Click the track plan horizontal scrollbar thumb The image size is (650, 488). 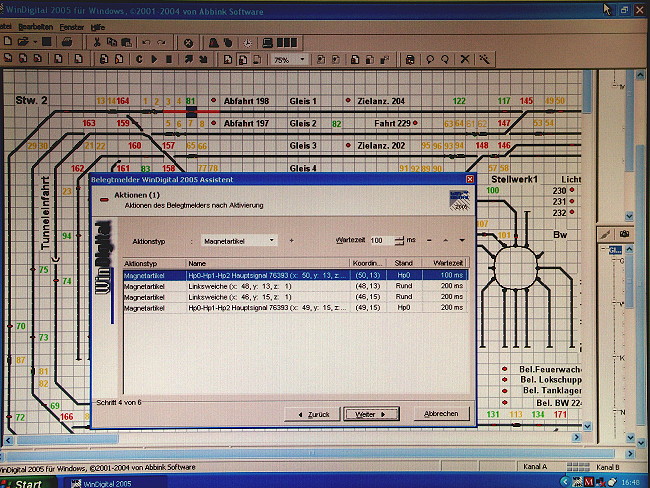click(67, 439)
